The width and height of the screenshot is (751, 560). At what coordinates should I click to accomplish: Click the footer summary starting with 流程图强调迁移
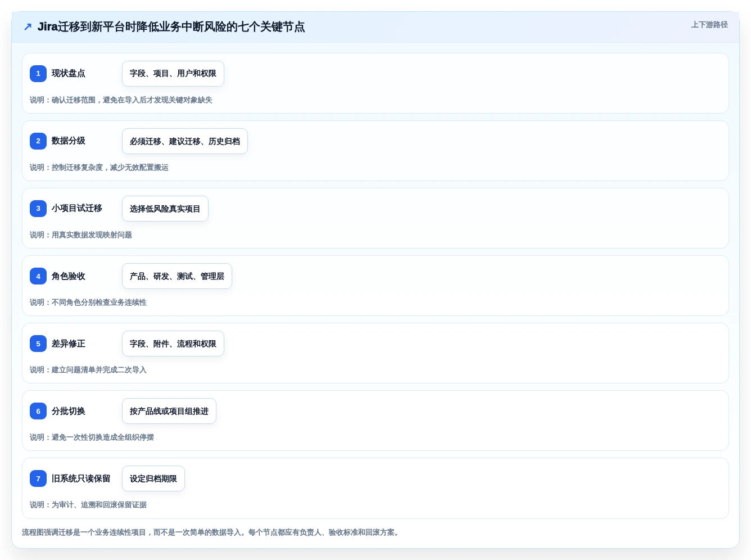(x=212, y=532)
